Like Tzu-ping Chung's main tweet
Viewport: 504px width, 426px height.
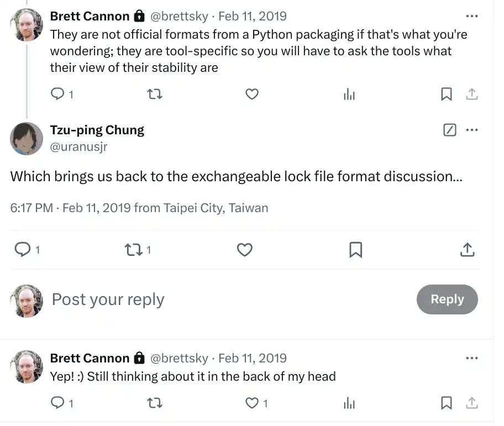pos(245,250)
